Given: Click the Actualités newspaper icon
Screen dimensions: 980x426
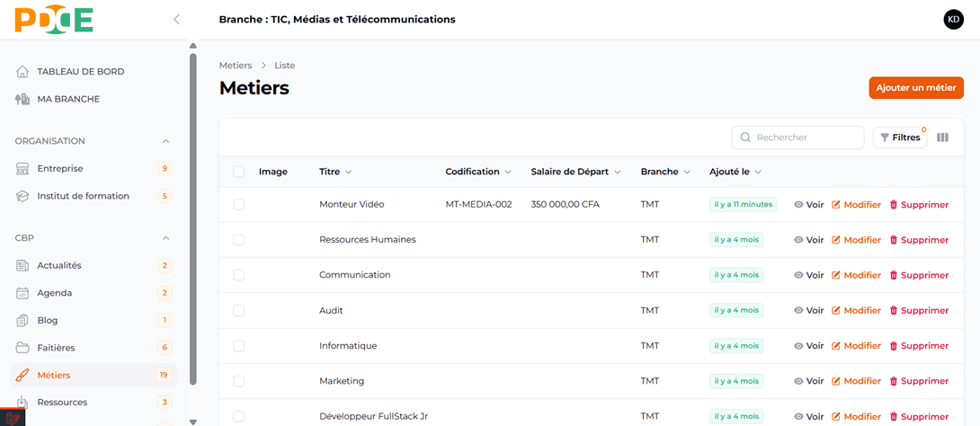Looking at the screenshot, I should click(x=22, y=265).
